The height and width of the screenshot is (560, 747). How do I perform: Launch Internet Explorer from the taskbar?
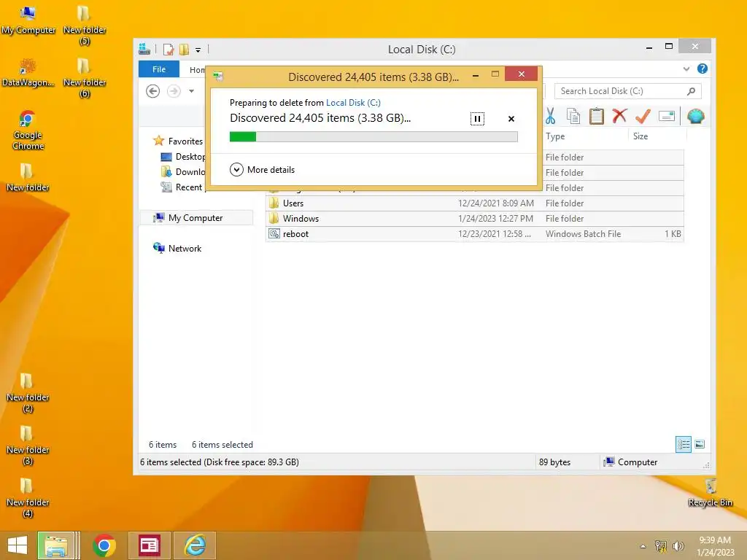(x=195, y=545)
